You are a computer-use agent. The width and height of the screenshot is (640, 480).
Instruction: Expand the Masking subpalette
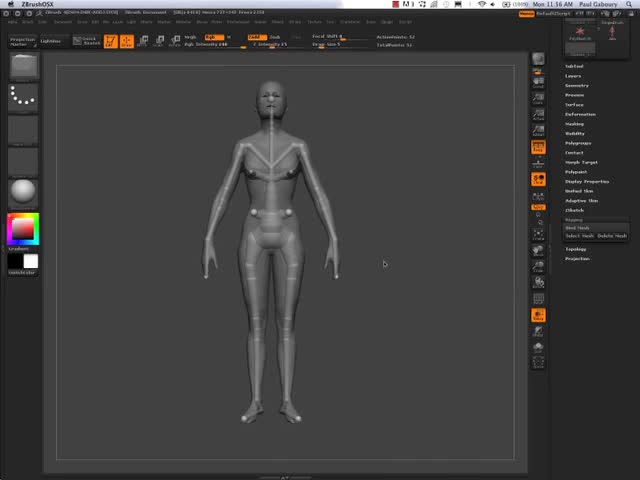pos(574,124)
